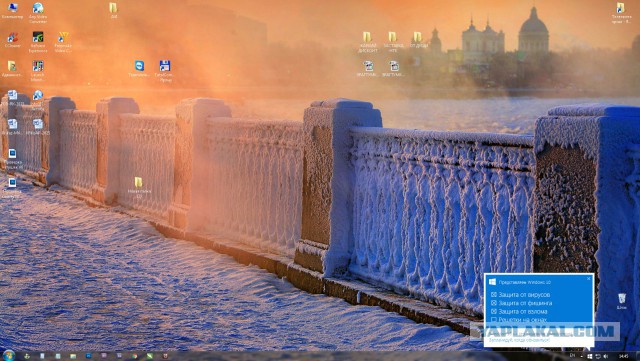Launch GeForce Experience shortcut
The image size is (640, 361).
pyautogui.click(x=38, y=42)
